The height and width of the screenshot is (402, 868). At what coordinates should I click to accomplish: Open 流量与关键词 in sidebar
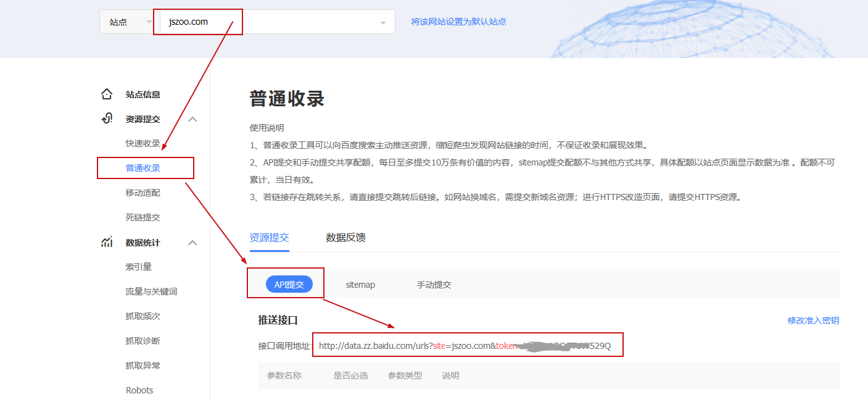pos(152,291)
